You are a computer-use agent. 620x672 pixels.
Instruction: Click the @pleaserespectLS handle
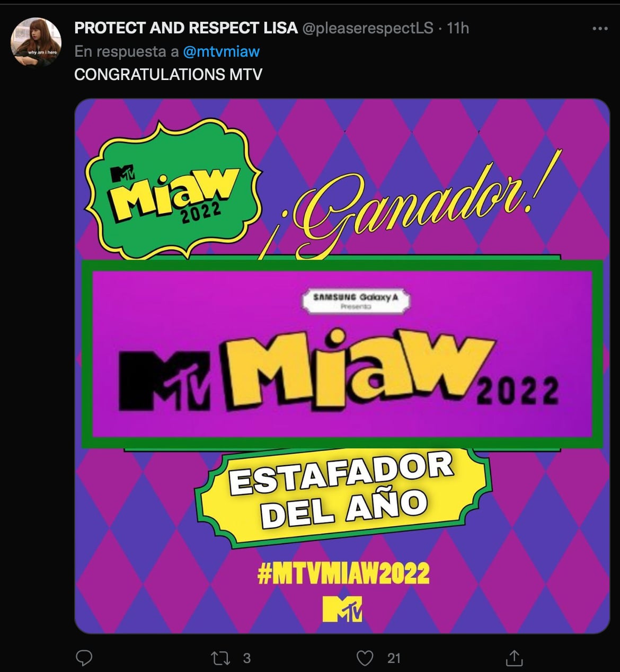click(368, 28)
